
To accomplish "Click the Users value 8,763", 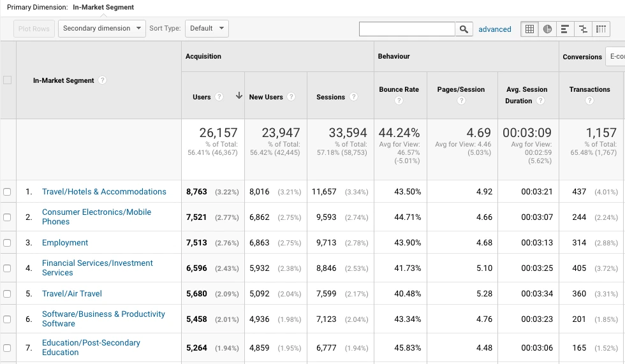I will 196,191.
